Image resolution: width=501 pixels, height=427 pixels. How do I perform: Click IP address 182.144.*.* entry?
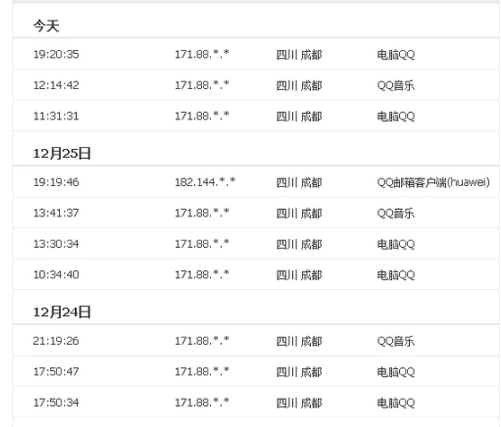(x=205, y=182)
